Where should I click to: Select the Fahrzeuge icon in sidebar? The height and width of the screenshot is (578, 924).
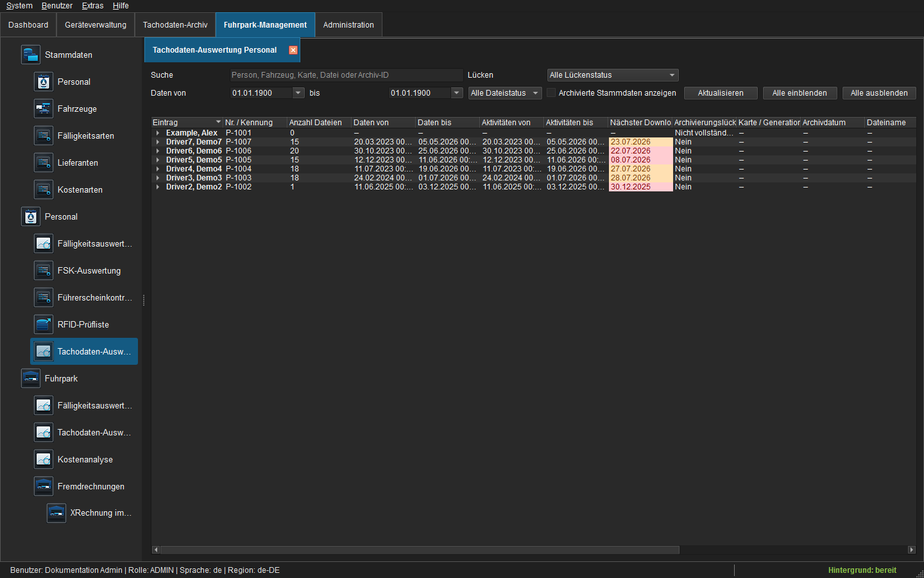44,109
